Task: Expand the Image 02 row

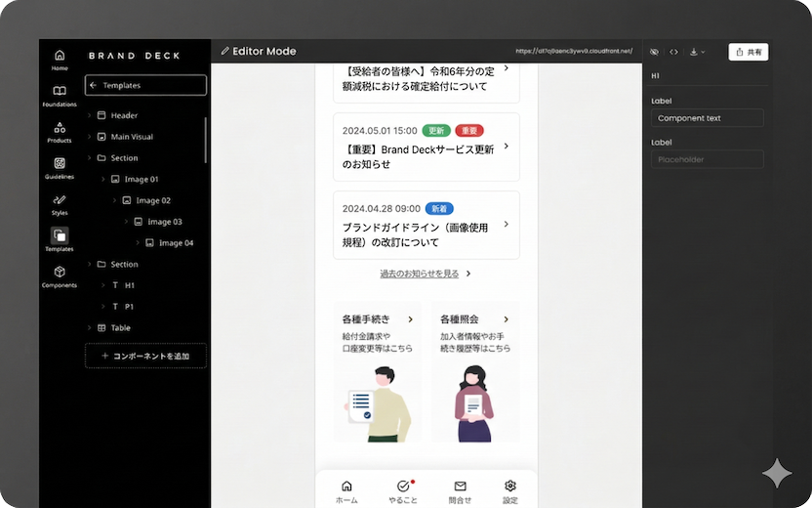Action: 114,200
